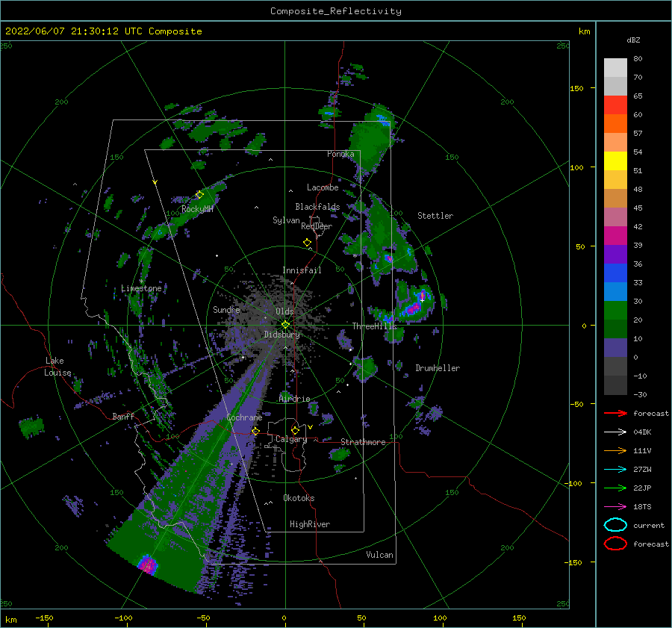Click the magenta echo blob at beam's end

tap(148, 564)
